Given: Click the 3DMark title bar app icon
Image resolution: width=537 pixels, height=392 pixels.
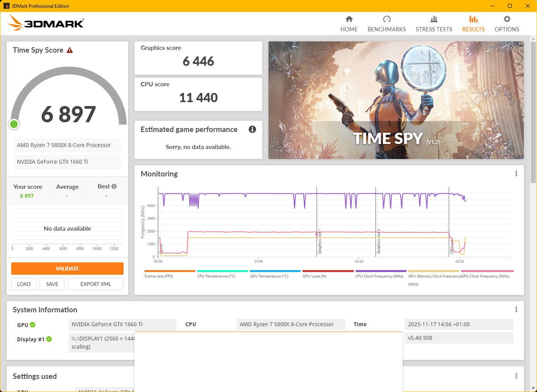Looking at the screenshot, I should [7, 6].
